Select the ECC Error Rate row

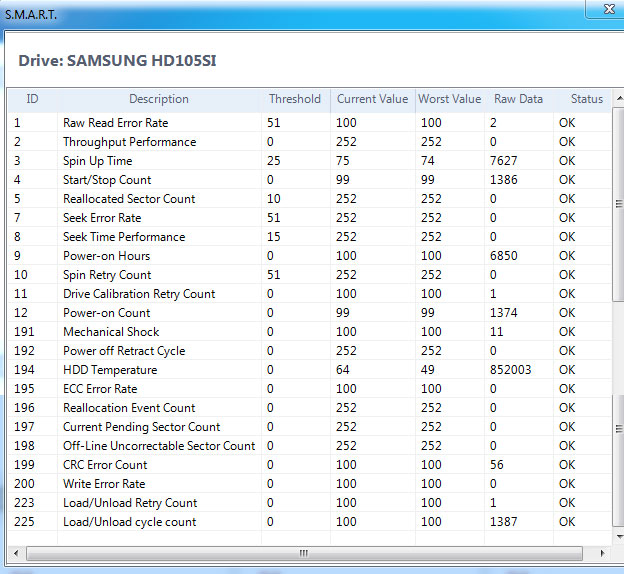[x=309, y=389]
